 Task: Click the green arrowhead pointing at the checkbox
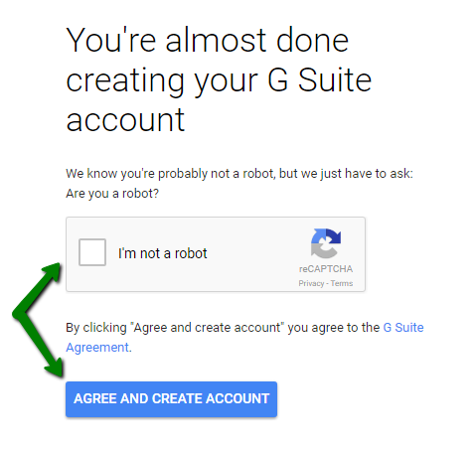point(53,271)
